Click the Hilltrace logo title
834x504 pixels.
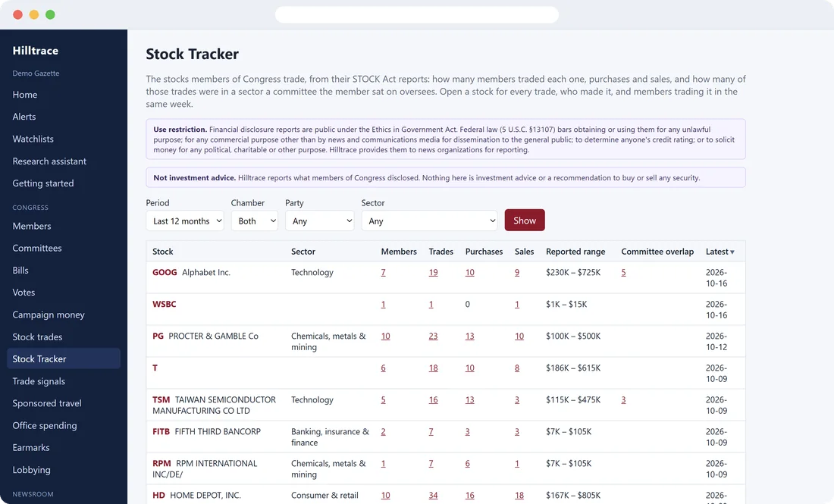[36, 51]
